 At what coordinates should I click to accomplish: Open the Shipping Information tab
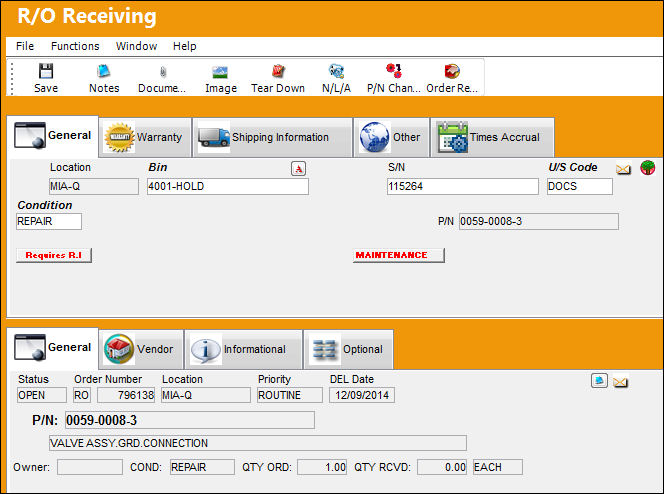tap(273, 137)
